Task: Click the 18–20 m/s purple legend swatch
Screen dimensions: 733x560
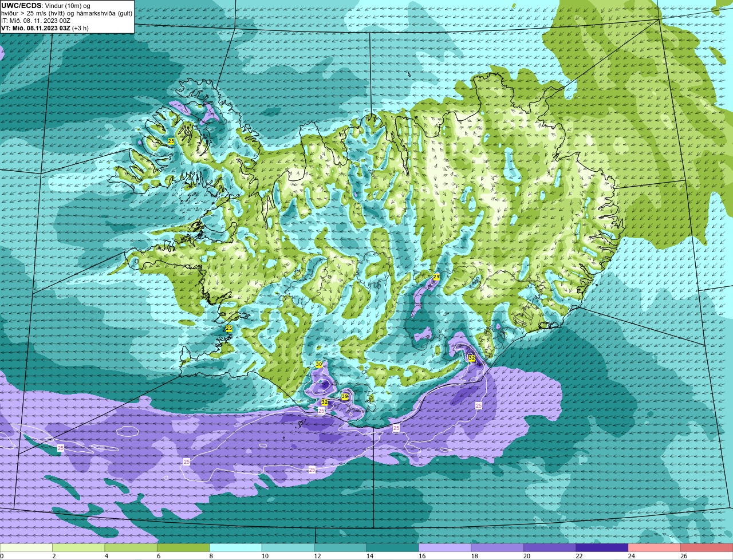Action: click(x=498, y=547)
